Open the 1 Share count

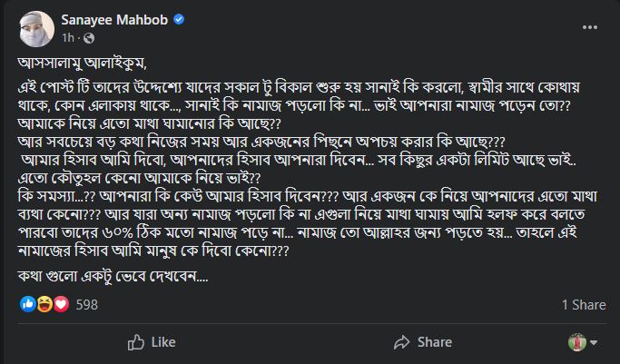584,305
